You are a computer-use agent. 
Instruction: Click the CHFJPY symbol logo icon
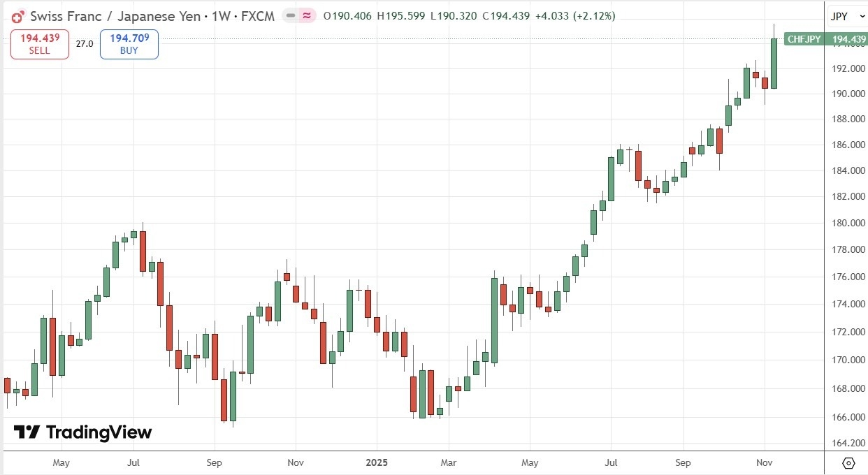pos(17,15)
